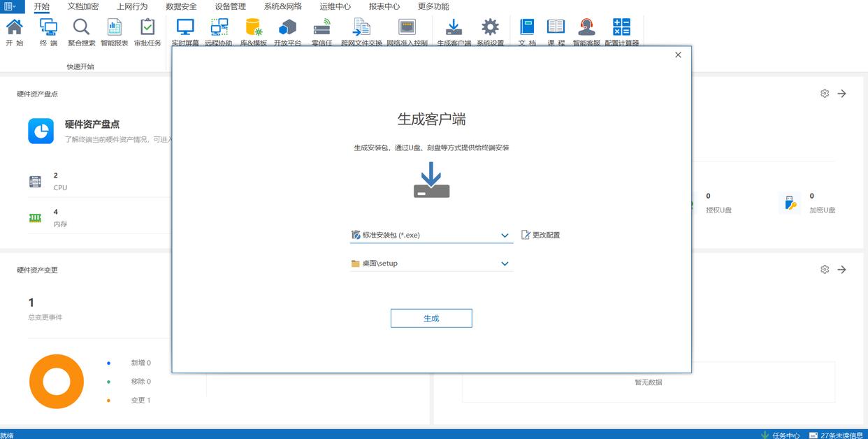
Task: Click arrow in lower-right dashboard panel
Action: click(842, 270)
